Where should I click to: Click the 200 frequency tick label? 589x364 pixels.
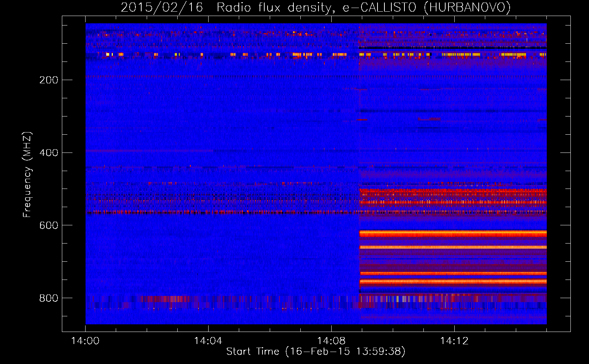pos(48,80)
